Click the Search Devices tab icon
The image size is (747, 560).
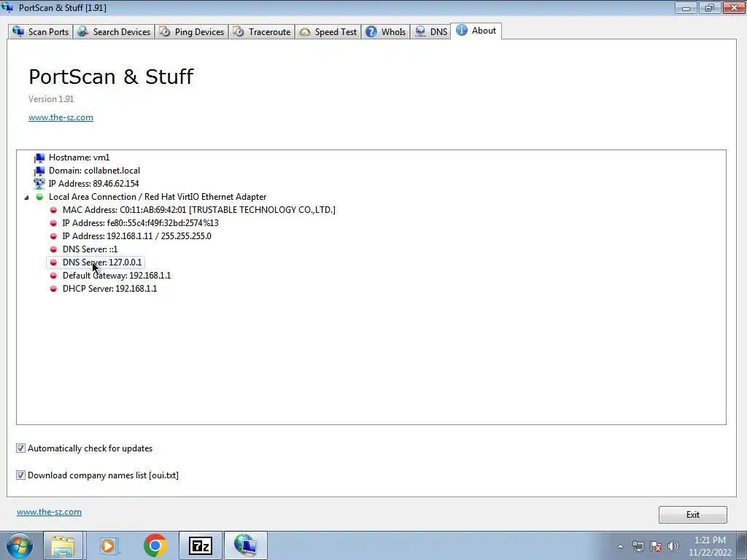pos(83,31)
